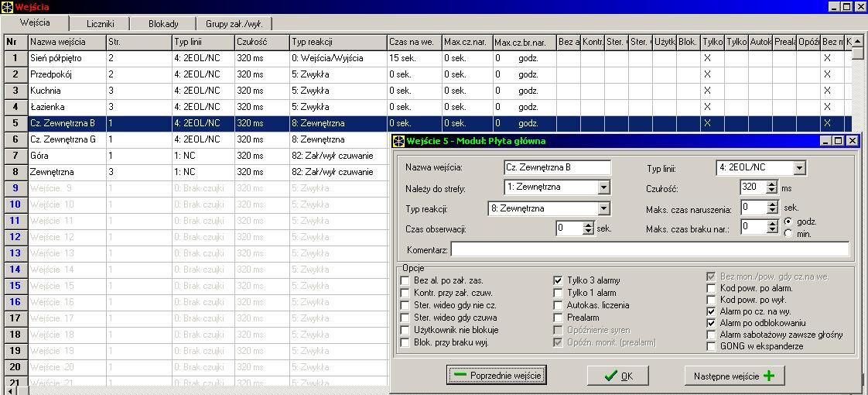Switch to the Blokady tab
The image size is (868, 395).
(163, 24)
